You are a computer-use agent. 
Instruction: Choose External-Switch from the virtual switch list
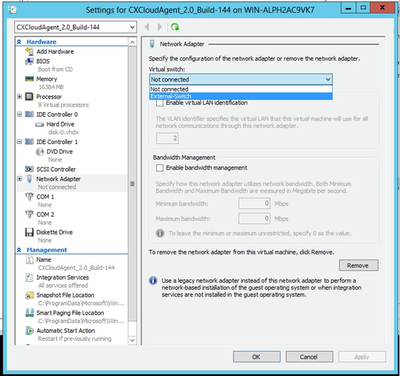pos(241,96)
